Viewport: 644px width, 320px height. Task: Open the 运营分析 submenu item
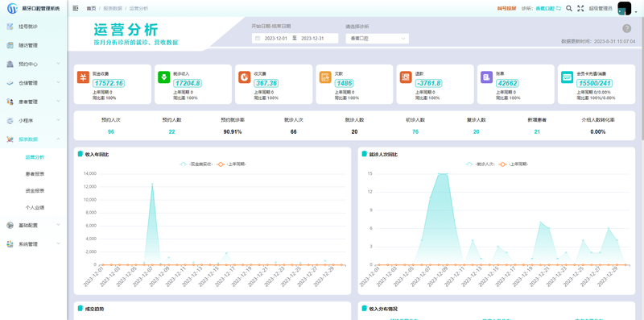point(35,157)
